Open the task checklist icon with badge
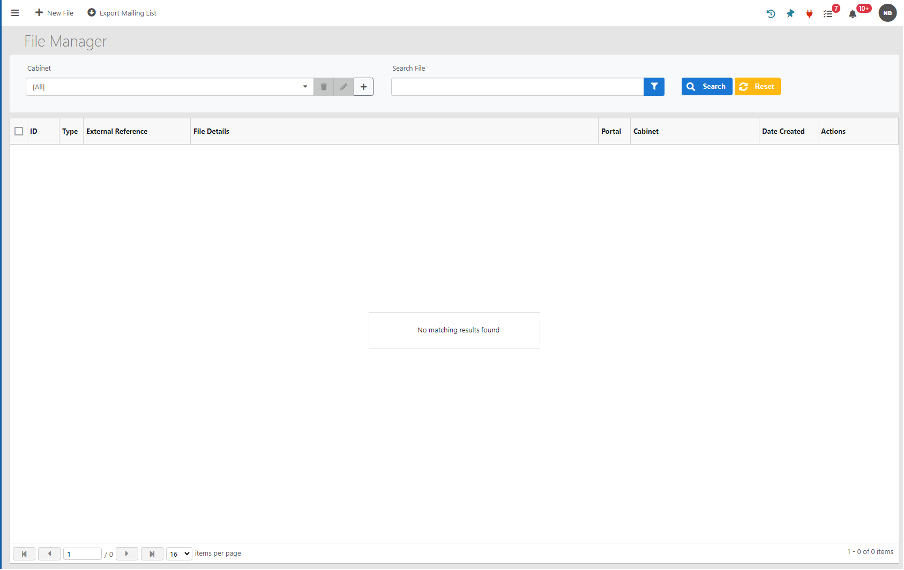Viewport: 904px width, 570px height. [x=830, y=12]
